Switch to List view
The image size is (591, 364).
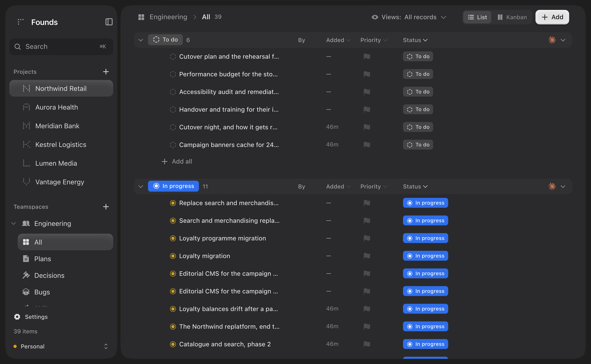(x=477, y=17)
